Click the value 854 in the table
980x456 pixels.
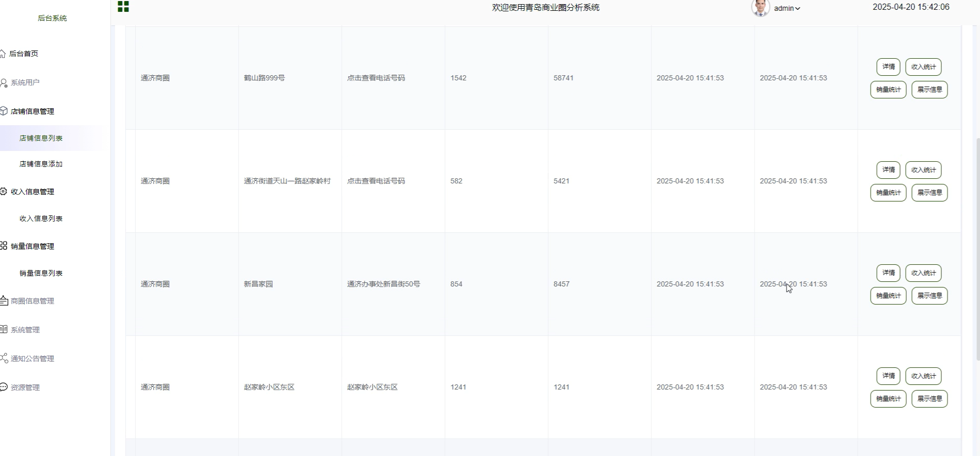(x=456, y=284)
